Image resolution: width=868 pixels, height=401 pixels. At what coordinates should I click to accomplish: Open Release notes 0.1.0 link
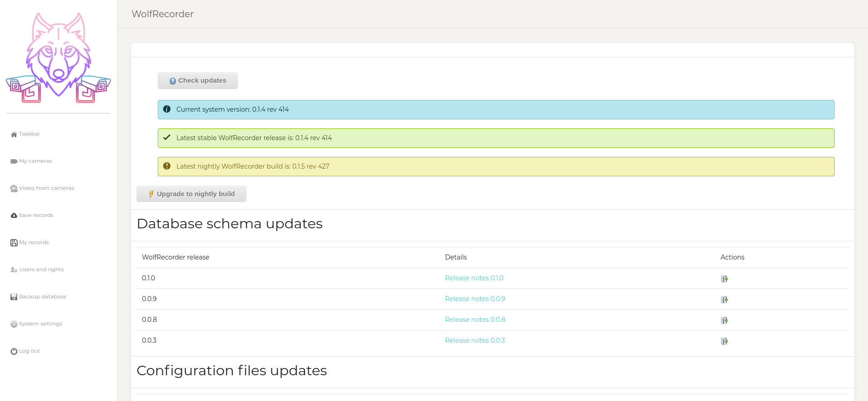point(474,278)
